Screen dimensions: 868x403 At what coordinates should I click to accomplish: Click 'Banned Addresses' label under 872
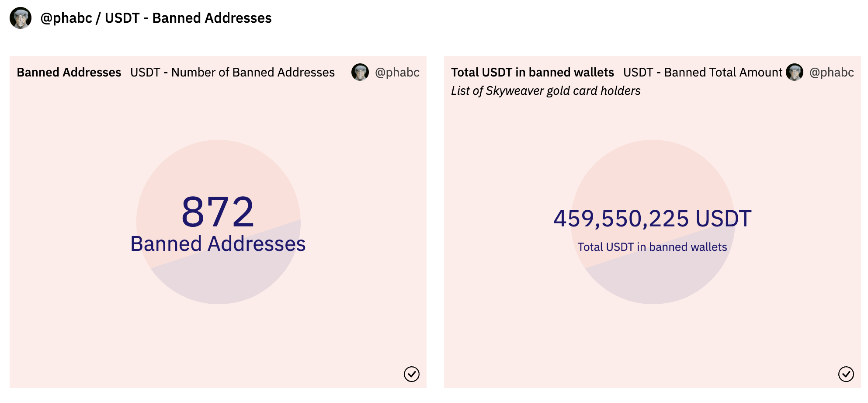click(x=218, y=244)
